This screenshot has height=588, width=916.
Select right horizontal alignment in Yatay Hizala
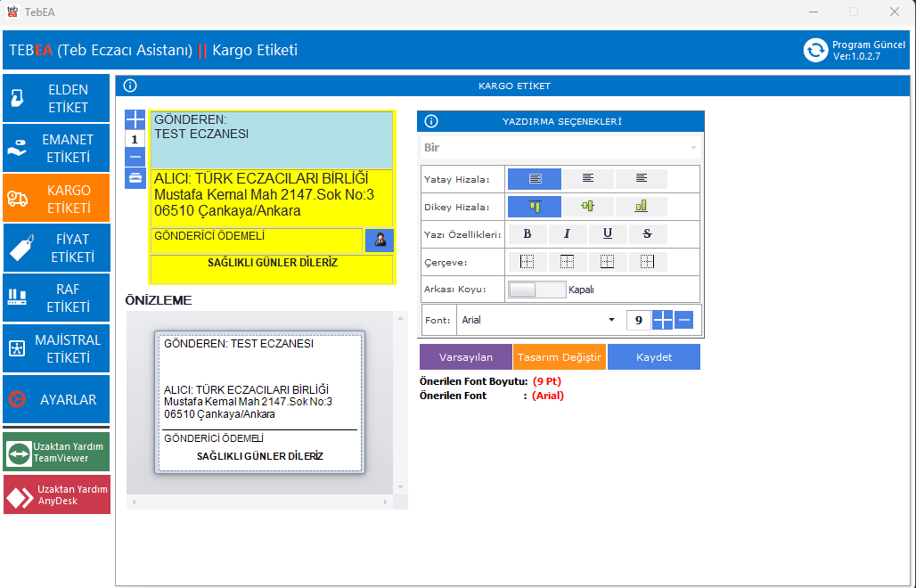coord(641,179)
